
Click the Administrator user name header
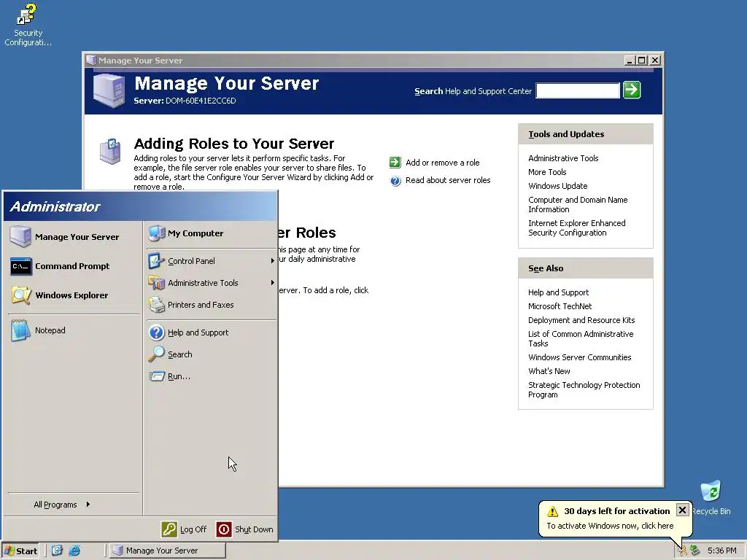[x=55, y=206]
